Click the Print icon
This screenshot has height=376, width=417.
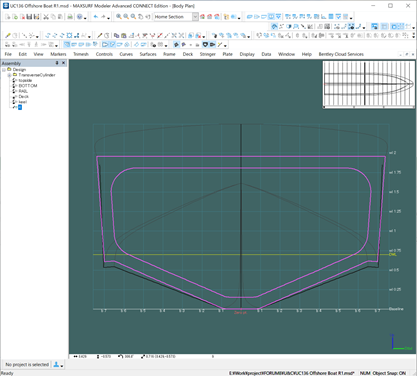pyautogui.click(x=70, y=17)
